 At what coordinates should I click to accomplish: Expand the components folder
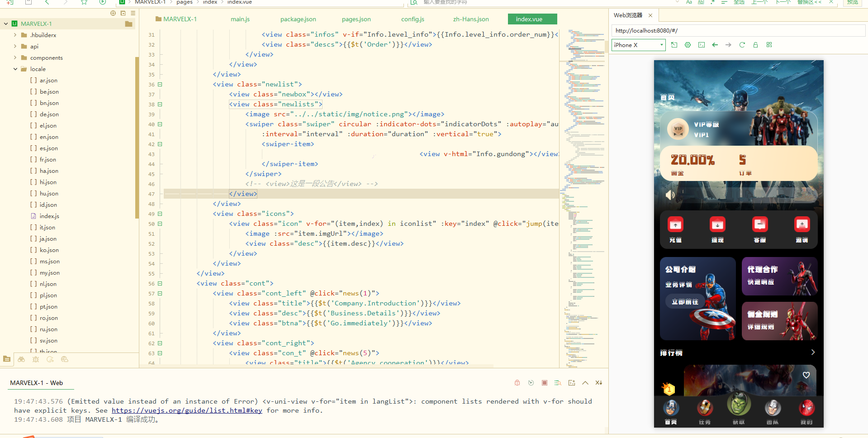click(x=15, y=58)
